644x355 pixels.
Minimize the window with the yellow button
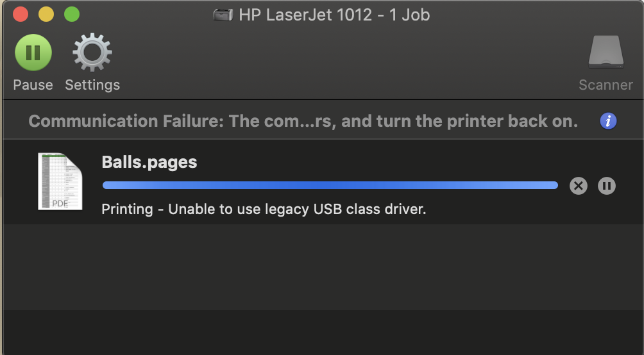(46, 14)
